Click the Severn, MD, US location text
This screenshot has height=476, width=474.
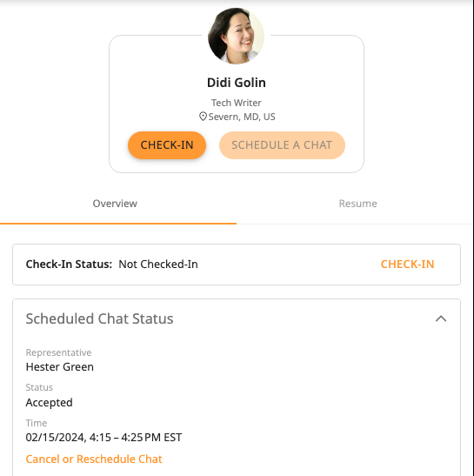click(242, 117)
